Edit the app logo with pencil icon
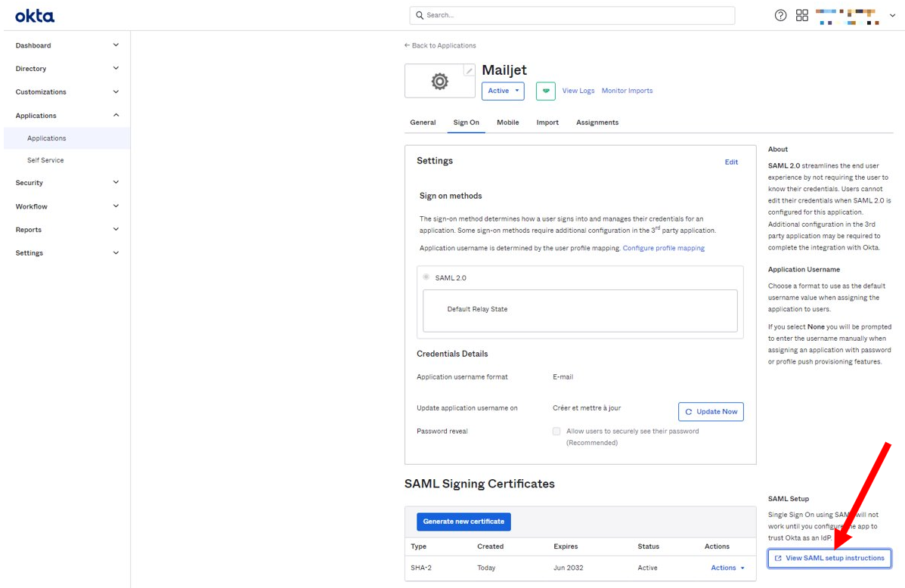 pyautogui.click(x=470, y=70)
